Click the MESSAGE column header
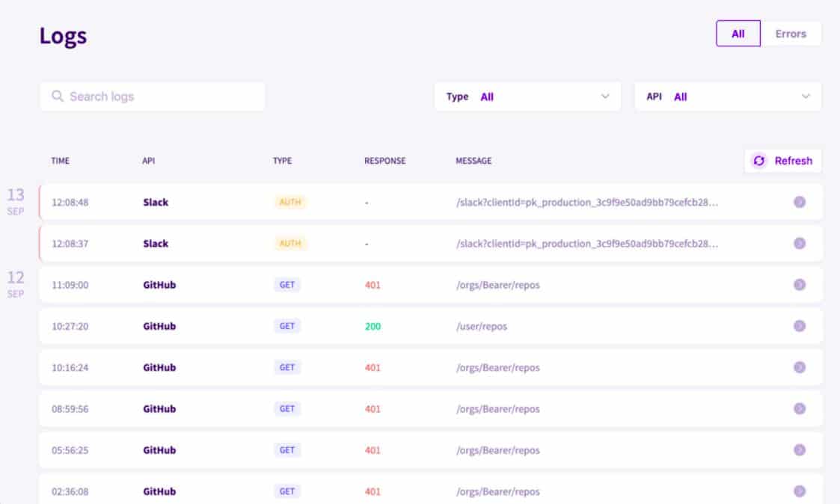Viewport: 840px width, 504px height. pos(473,161)
